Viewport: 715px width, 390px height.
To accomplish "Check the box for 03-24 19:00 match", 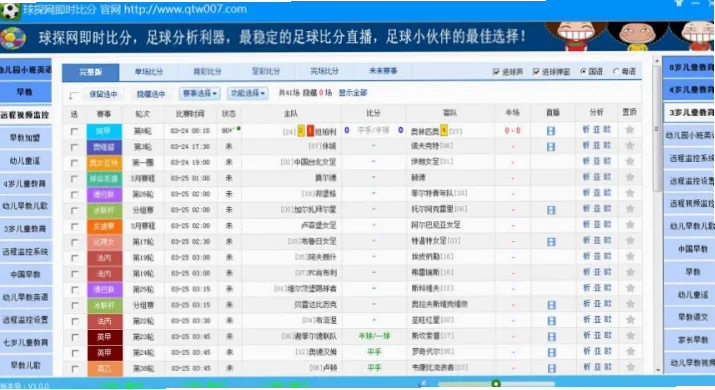I will point(74,163).
